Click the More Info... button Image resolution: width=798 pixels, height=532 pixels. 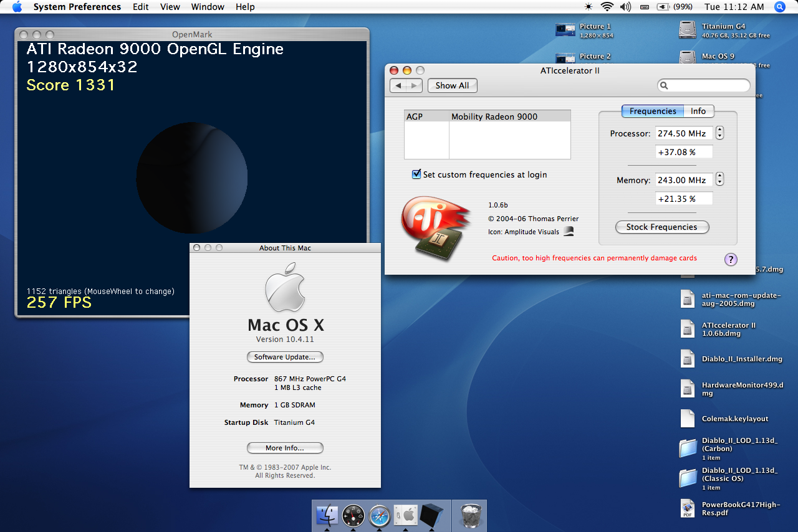click(285, 448)
